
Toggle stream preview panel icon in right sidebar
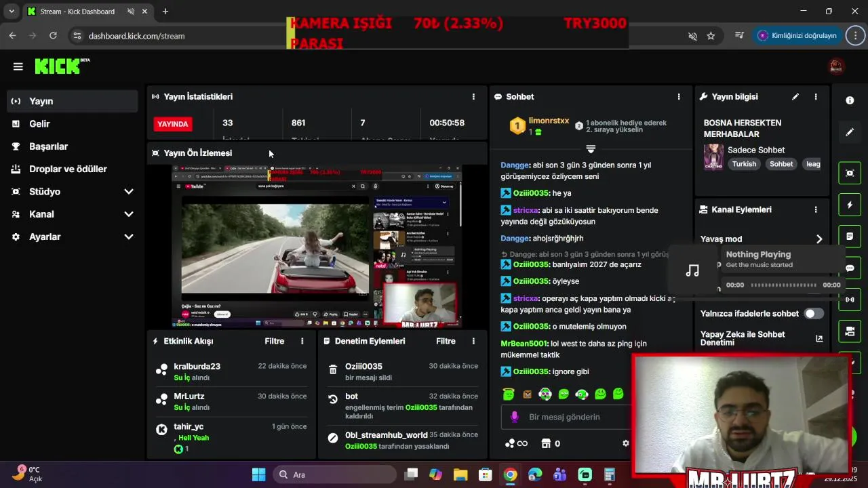(850, 173)
